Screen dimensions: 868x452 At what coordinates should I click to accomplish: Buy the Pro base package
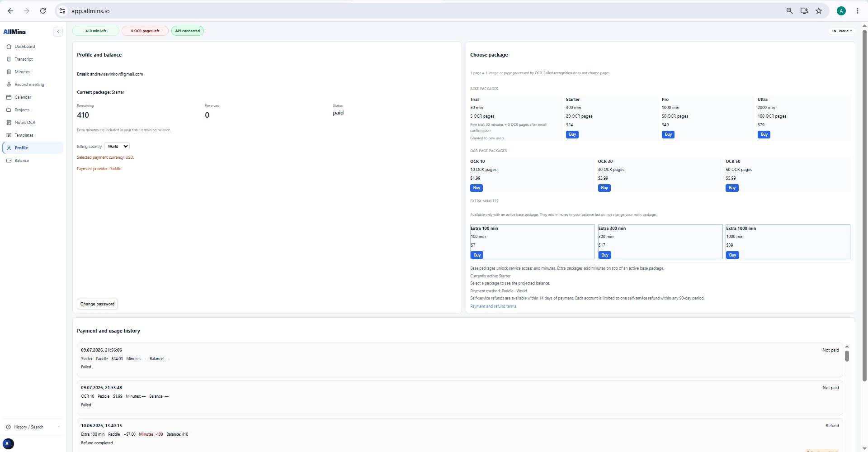pos(668,134)
